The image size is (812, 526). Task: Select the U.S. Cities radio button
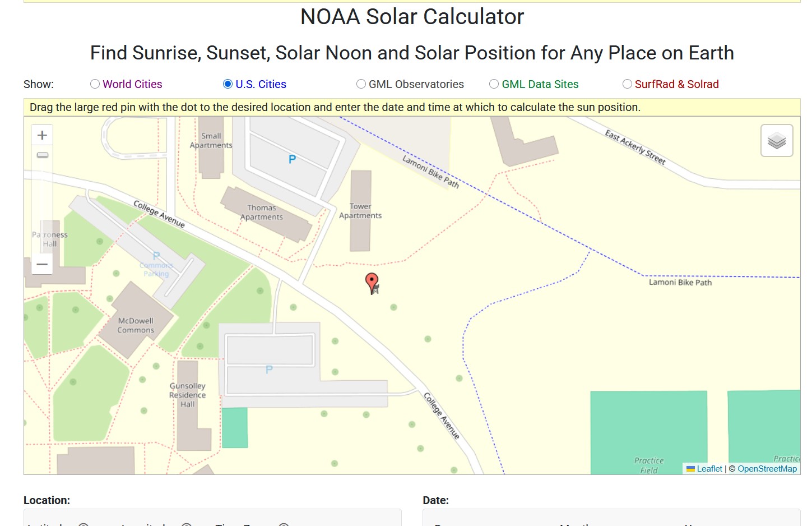point(228,84)
